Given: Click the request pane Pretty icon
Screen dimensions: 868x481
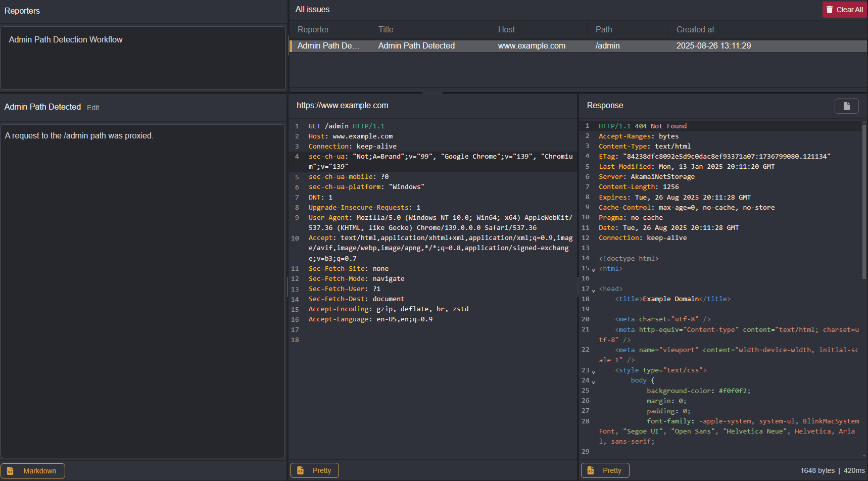Looking at the screenshot, I should 300,470.
